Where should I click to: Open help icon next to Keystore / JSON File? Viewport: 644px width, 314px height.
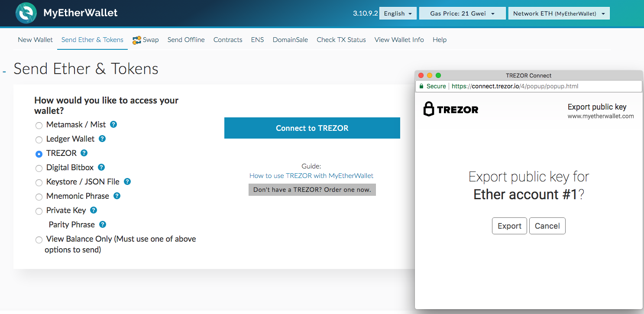[x=127, y=181]
